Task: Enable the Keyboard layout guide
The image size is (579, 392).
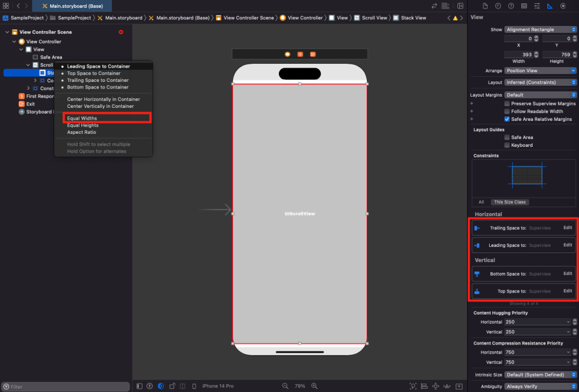Action: coord(506,145)
